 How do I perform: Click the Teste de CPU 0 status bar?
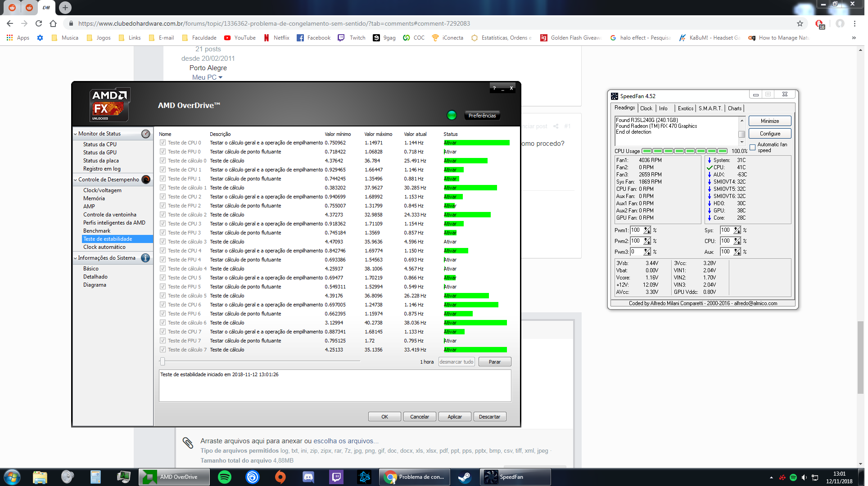476,143
